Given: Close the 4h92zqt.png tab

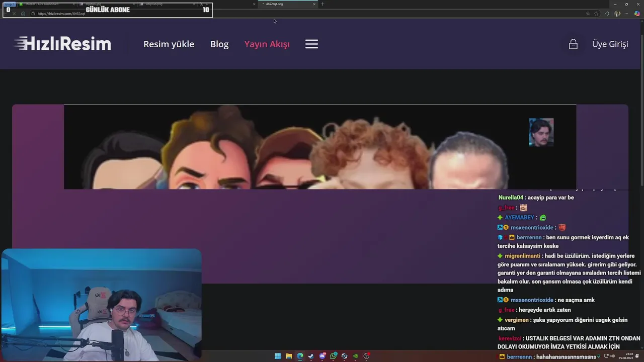Looking at the screenshot, I should pos(314,4).
